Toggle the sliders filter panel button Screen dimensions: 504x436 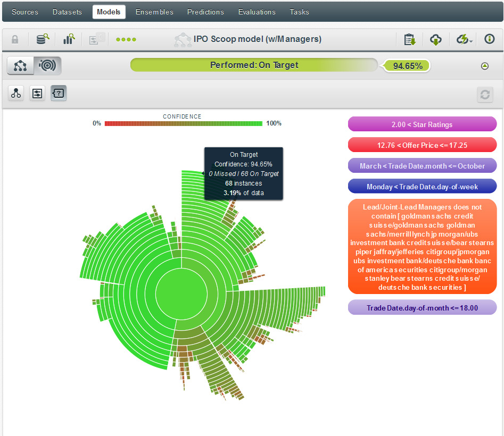pyautogui.click(x=37, y=94)
